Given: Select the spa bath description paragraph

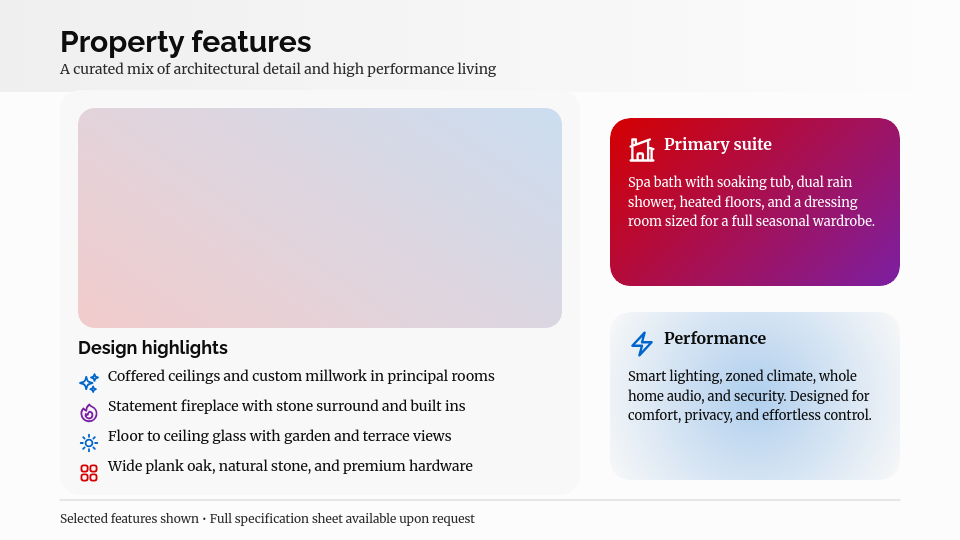Looking at the screenshot, I should [x=751, y=202].
